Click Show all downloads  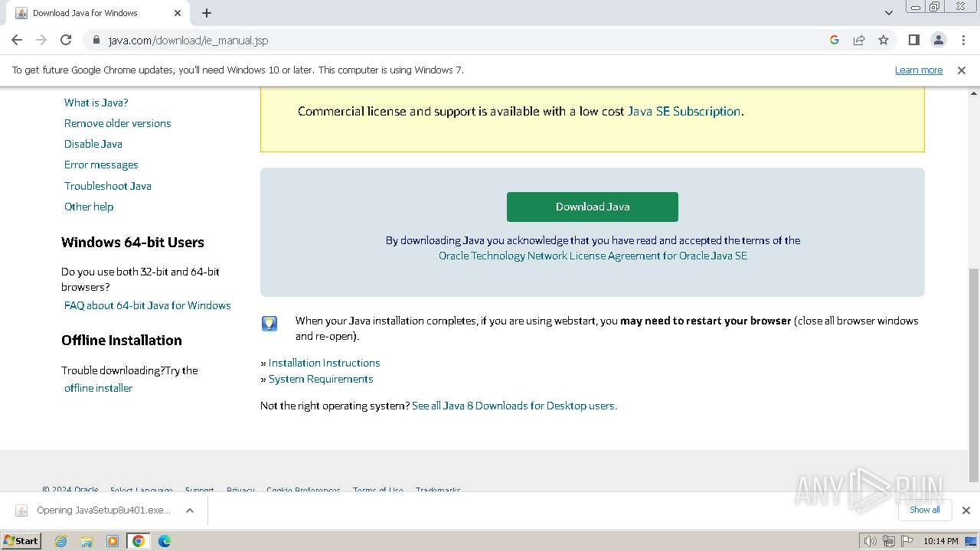point(925,510)
